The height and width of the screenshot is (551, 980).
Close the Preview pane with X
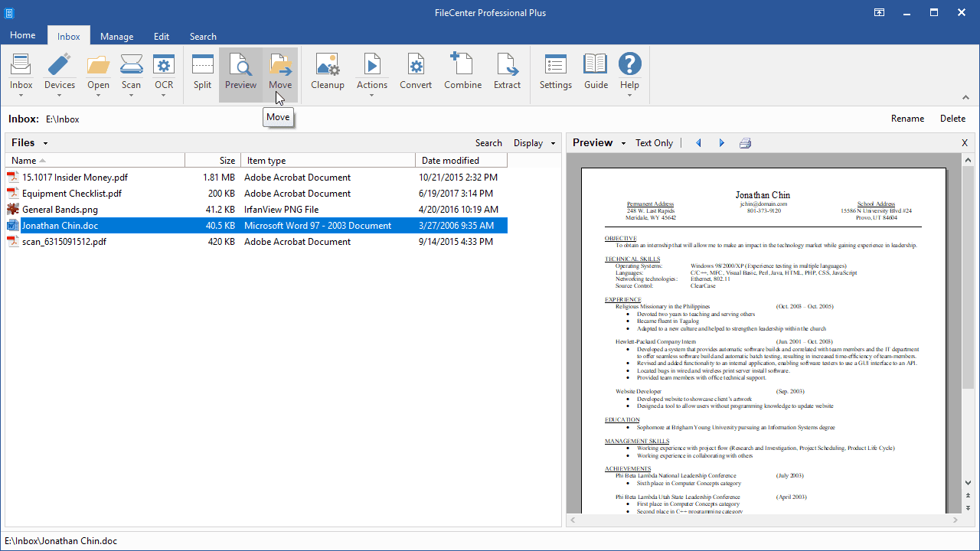coord(965,143)
